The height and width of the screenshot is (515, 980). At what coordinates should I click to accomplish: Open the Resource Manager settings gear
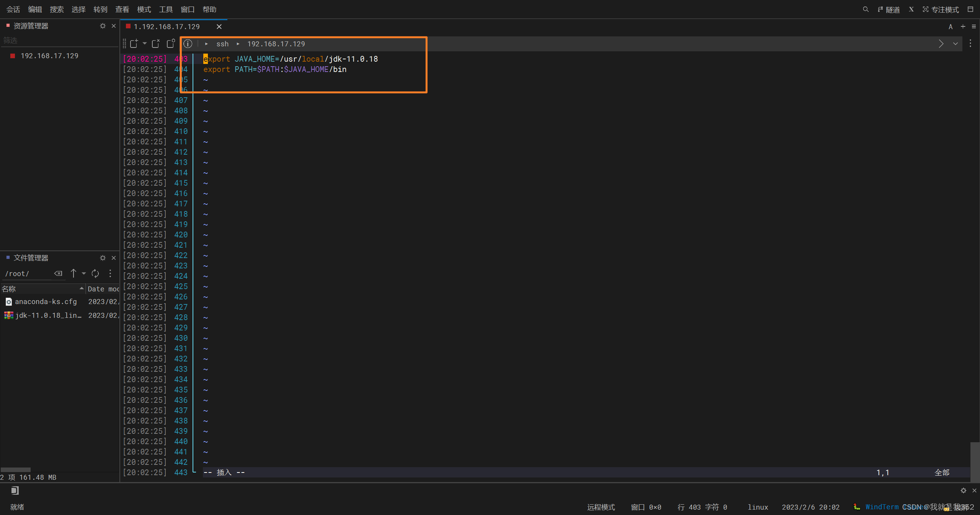point(103,26)
